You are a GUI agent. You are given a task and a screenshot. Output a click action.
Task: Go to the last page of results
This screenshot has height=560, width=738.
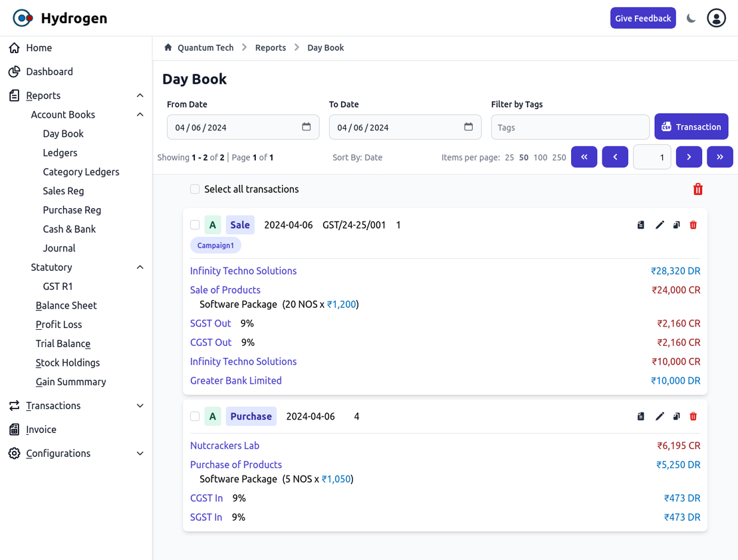click(719, 157)
